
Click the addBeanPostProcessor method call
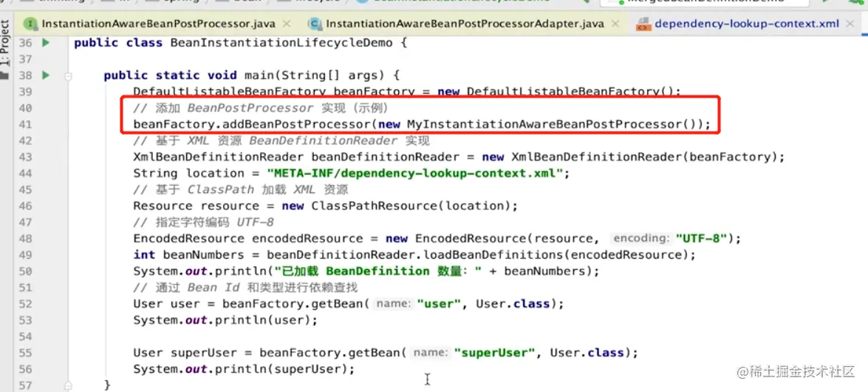click(297, 124)
